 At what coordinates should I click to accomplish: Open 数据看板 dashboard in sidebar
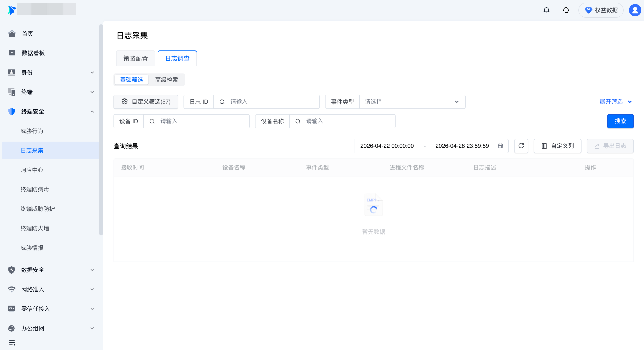(33, 53)
